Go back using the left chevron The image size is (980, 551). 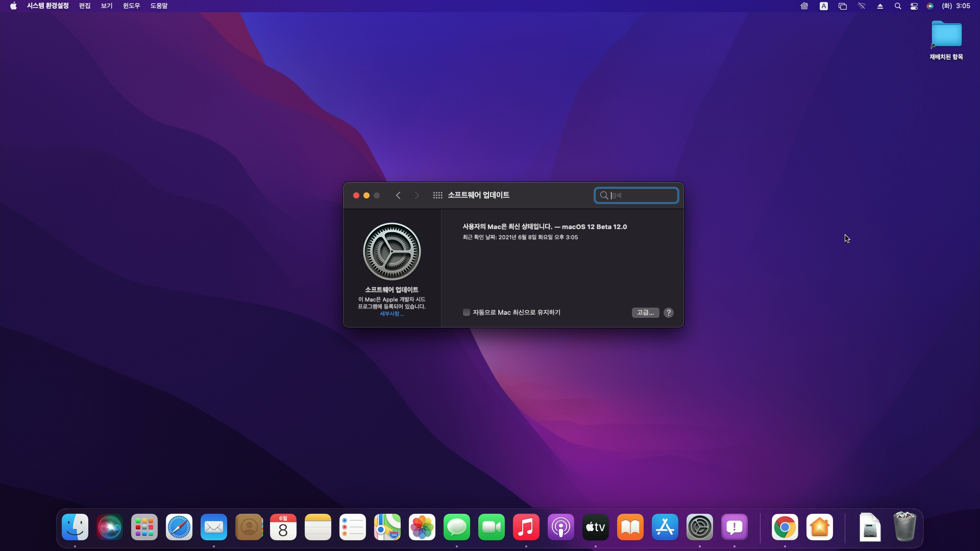[398, 195]
